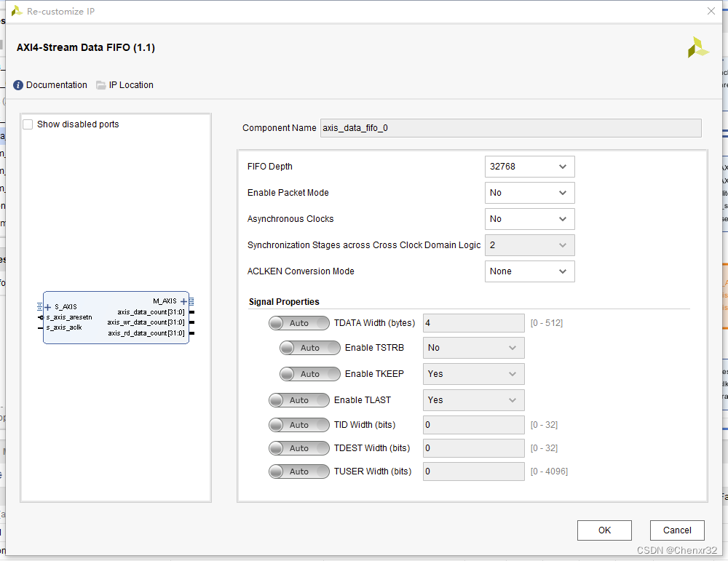Click the Component Name field

511,128
